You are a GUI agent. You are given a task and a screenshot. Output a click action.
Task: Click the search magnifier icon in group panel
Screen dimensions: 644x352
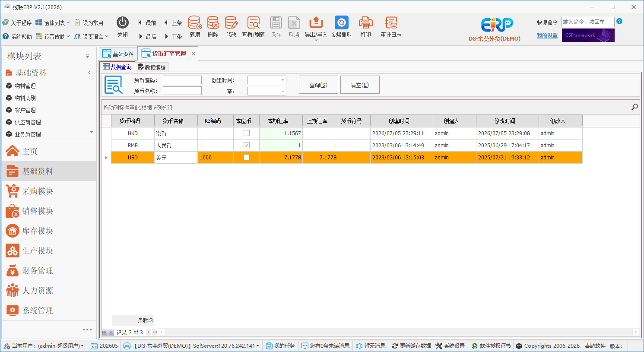(x=634, y=107)
